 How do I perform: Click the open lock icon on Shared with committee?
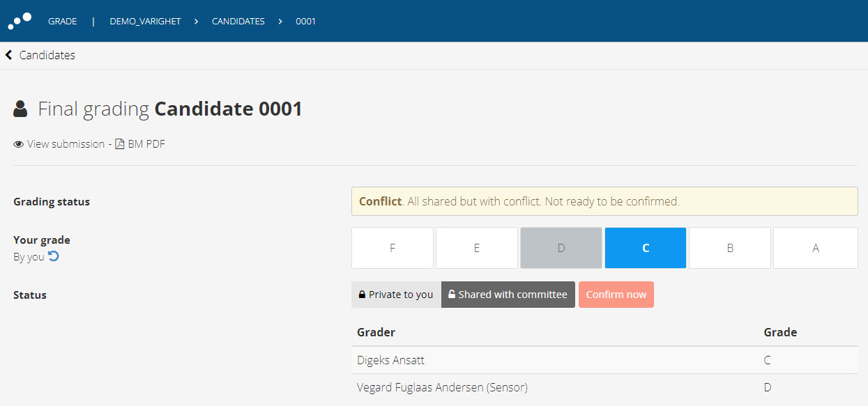452,295
